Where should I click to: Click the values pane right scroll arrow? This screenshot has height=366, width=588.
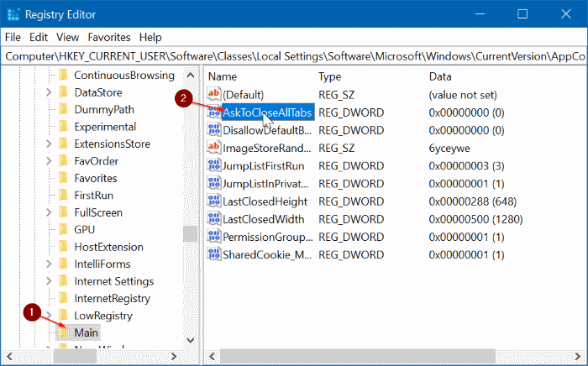[x=577, y=356]
